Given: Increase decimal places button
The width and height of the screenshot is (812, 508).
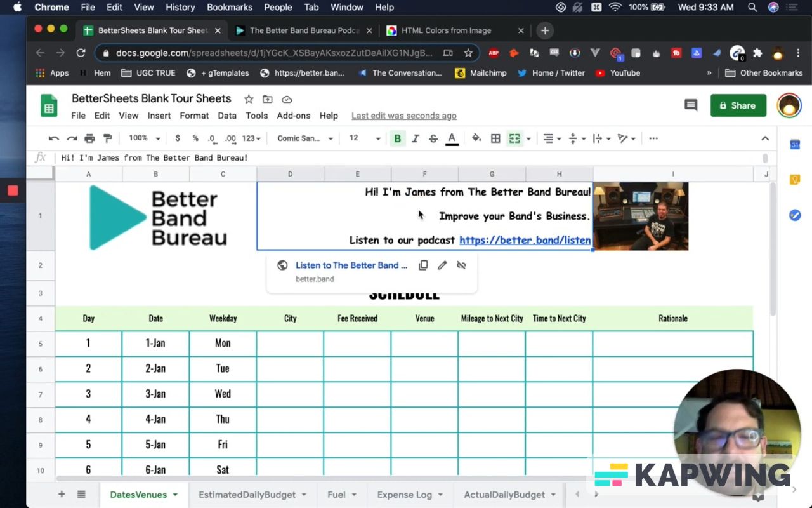Looking at the screenshot, I should [x=230, y=138].
